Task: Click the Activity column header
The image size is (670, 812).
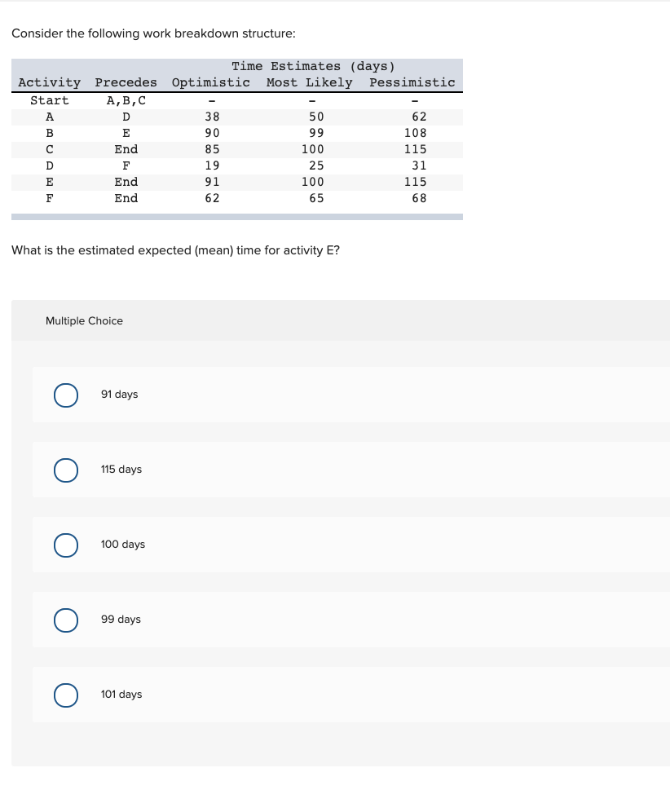Action: (x=50, y=82)
